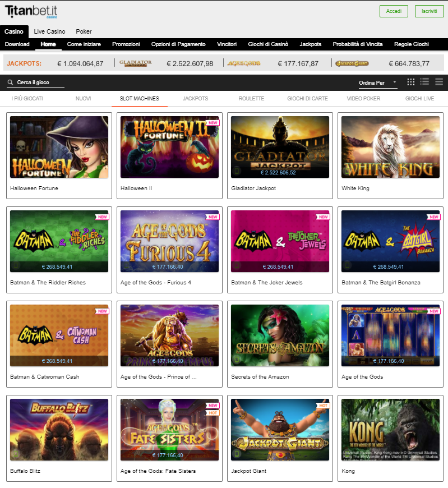Screen dimensions: 448x488
Task: Click the search magnifier icon
Action: click(x=10, y=82)
